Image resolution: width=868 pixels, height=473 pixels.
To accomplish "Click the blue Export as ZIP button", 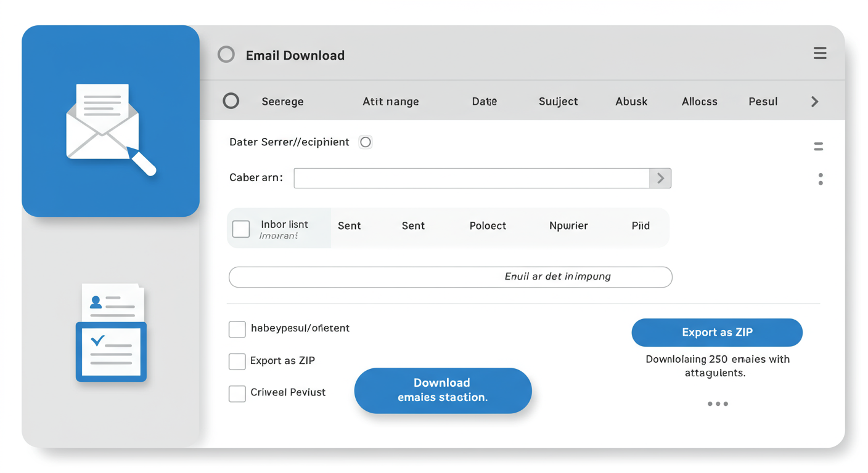I will point(717,332).
